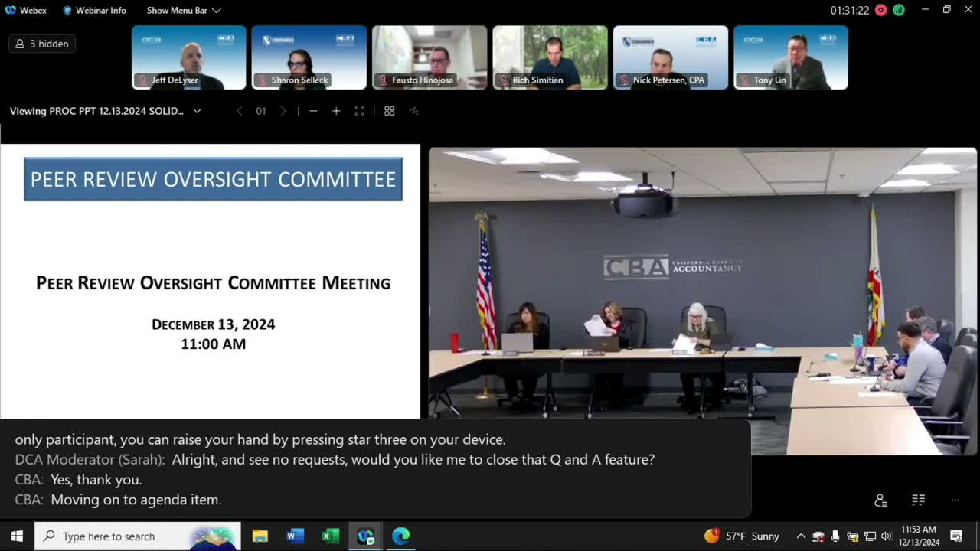Click the red recording indicator icon
Image resolution: width=980 pixels, height=551 pixels.
click(880, 10)
